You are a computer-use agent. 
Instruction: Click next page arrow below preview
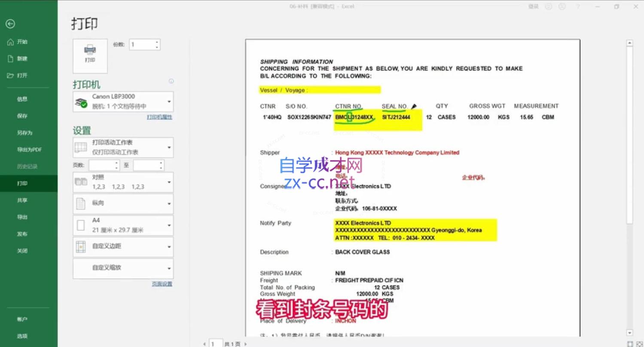click(x=245, y=344)
